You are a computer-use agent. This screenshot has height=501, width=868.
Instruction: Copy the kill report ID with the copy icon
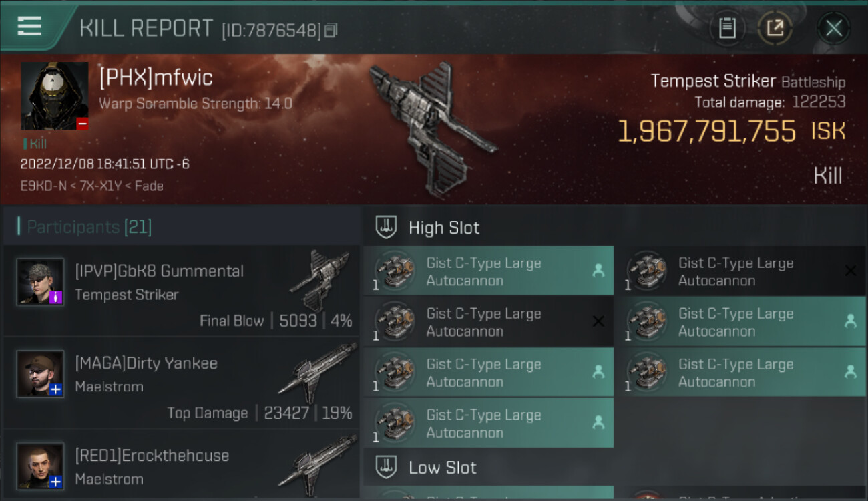tap(331, 30)
